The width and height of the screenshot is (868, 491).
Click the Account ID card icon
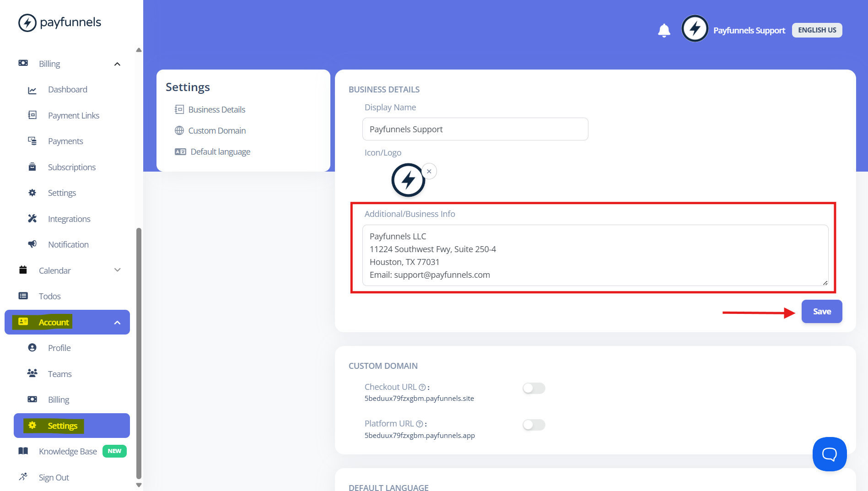(23, 322)
